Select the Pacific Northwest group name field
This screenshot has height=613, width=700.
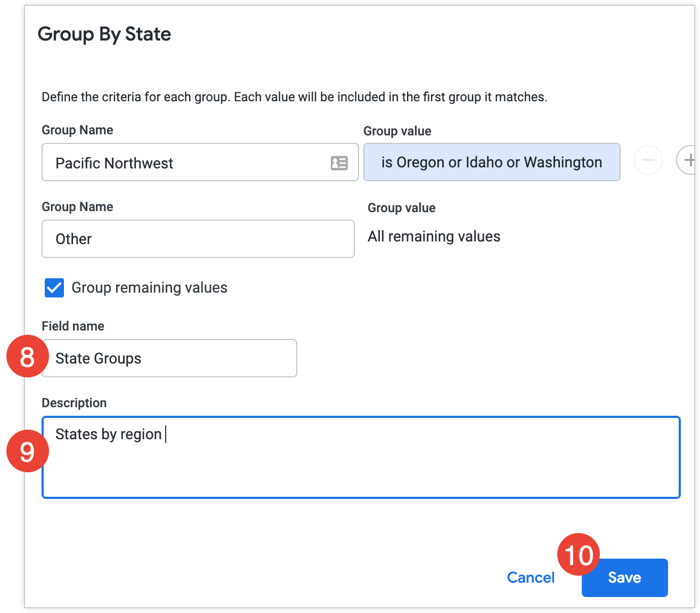click(x=186, y=163)
